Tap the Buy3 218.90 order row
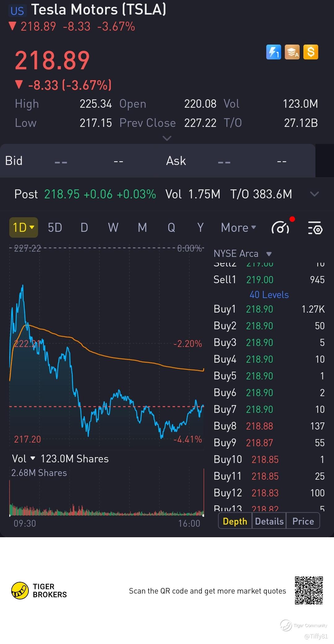 269,343
